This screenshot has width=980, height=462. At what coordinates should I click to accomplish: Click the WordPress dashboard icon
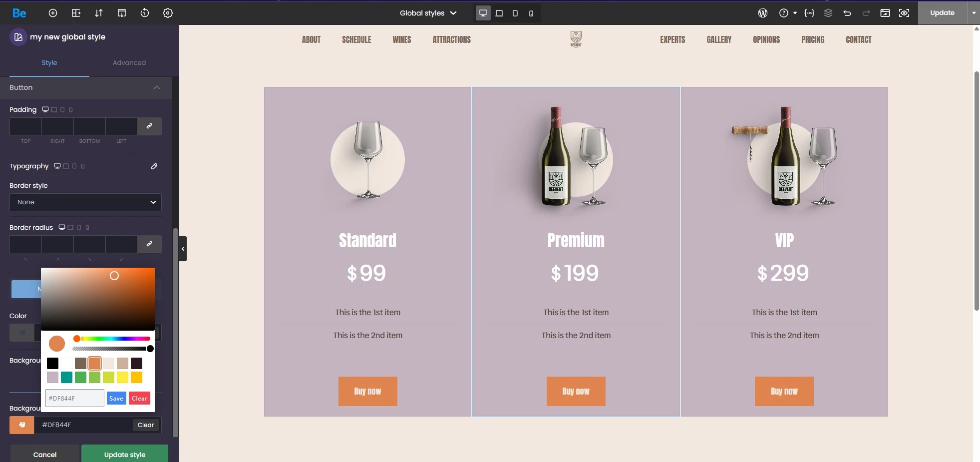pos(763,13)
